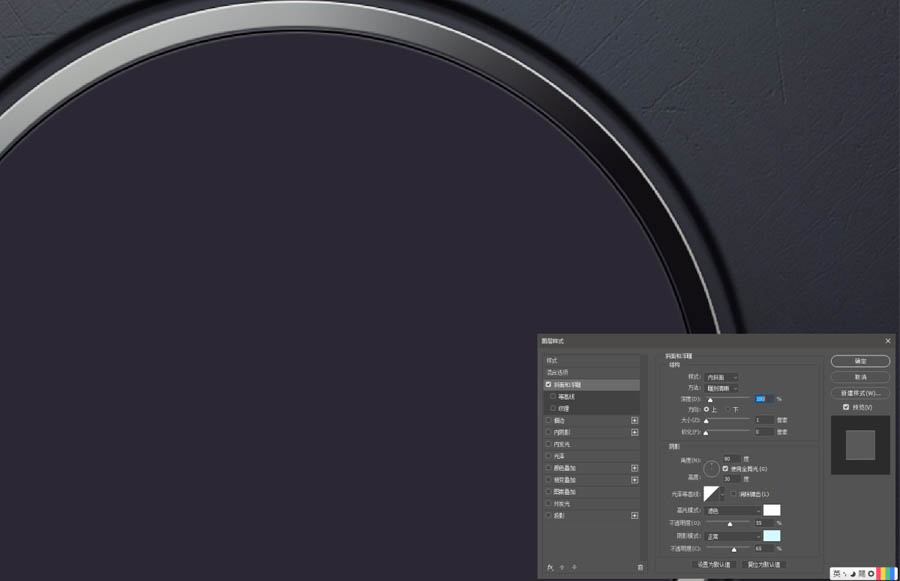Enable the Inner Glow (内发光) checkbox
The height and width of the screenshot is (581, 900).
(x=548, y=444)
